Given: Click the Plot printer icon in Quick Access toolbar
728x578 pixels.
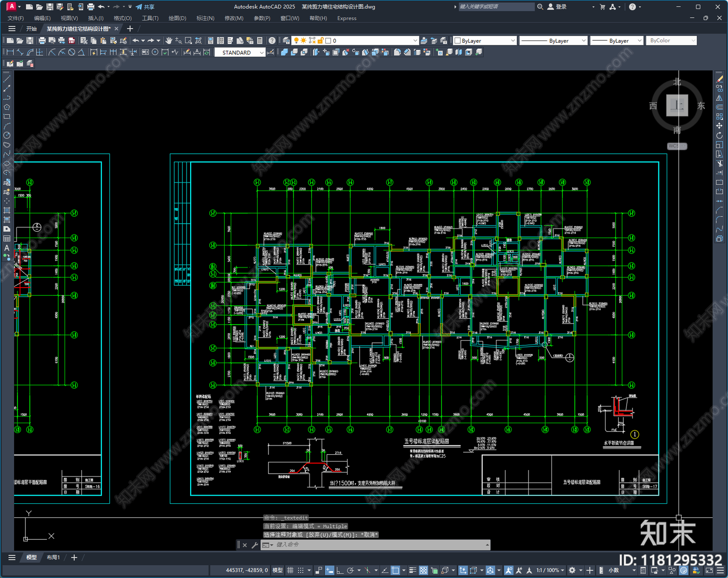Looking at the screenshot, I should click(91, 7).
